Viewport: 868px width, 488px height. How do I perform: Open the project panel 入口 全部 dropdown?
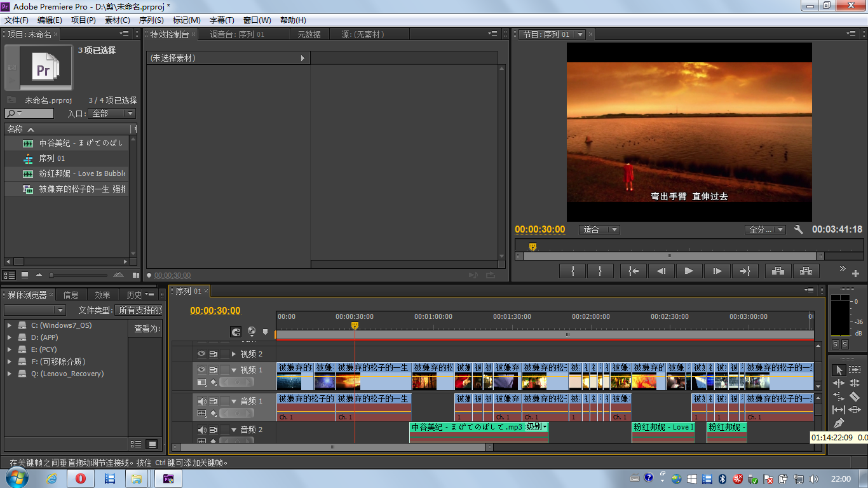112,114
